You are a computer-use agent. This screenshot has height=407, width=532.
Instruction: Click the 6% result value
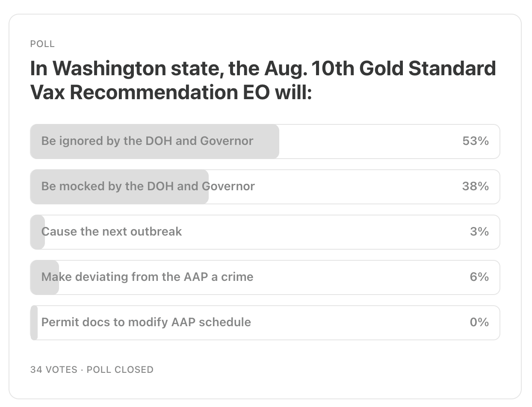point(479,277)
